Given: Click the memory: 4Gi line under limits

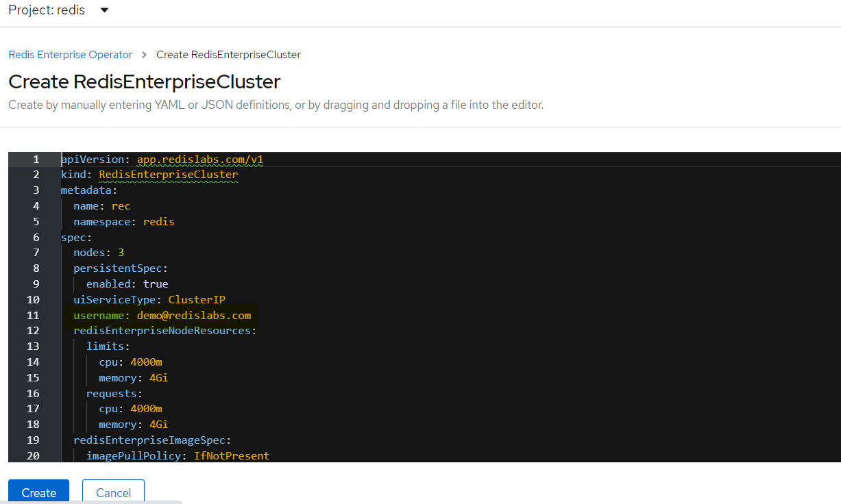Looking at the screenshot, I should point(133,377).
